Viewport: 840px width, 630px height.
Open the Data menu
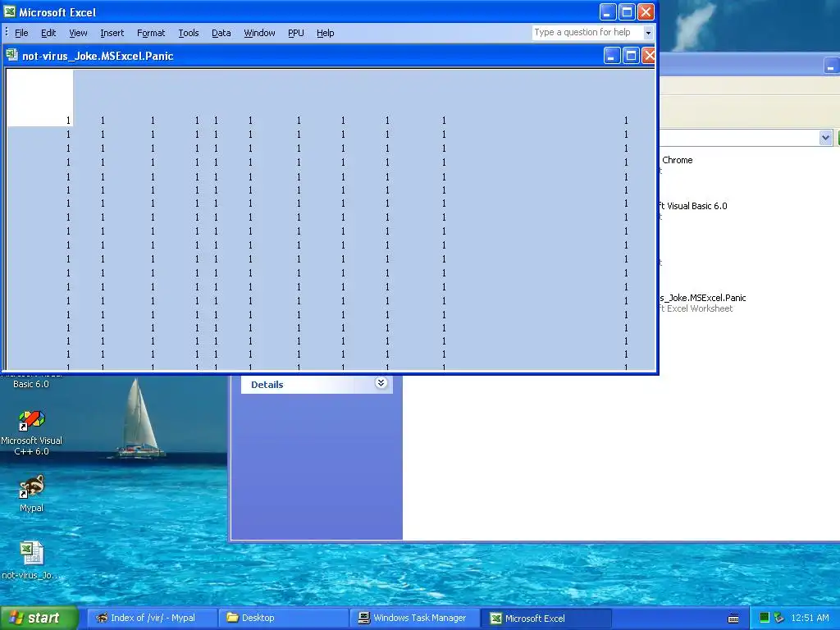[x=221, y=33]
